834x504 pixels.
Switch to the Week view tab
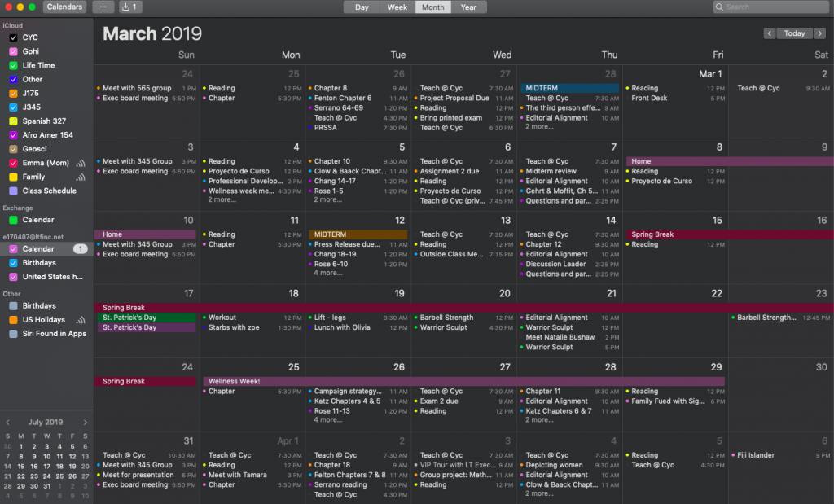tap(397, 7)
